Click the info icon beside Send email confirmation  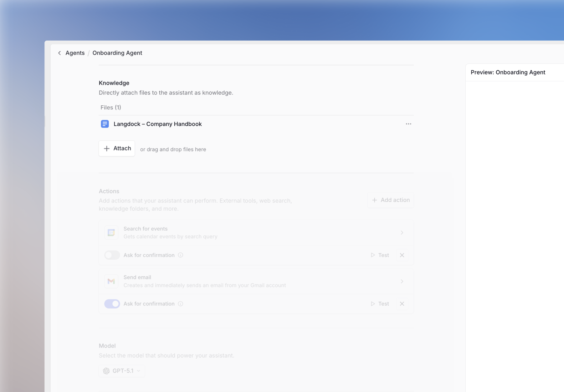(180, 304)
